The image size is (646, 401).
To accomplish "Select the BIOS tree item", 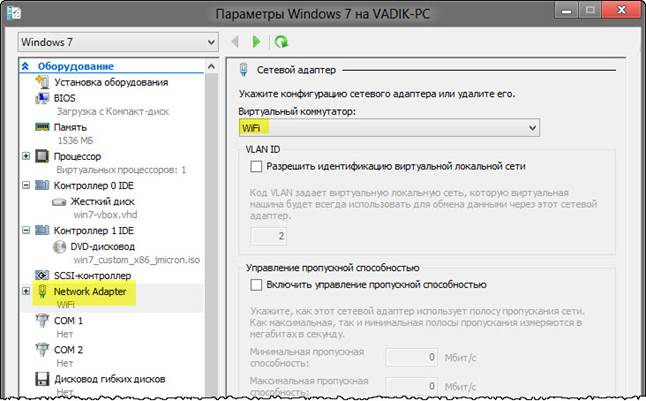I will tap(65, 98).
